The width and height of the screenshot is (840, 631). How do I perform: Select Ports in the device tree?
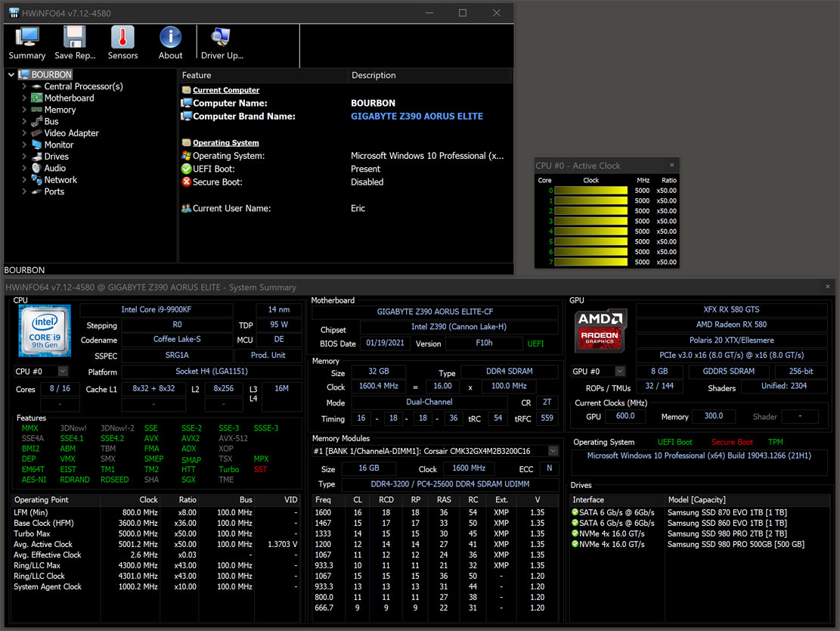54,191
